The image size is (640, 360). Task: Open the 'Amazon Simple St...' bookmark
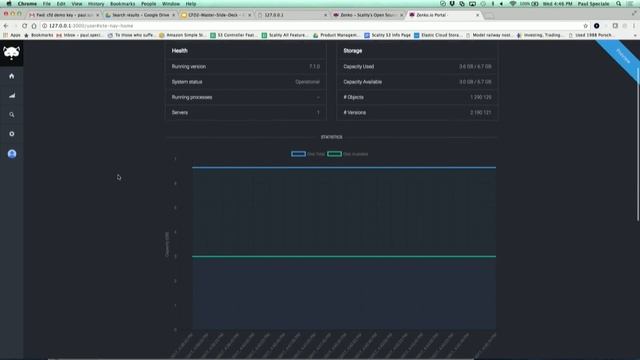pos(182,35)
